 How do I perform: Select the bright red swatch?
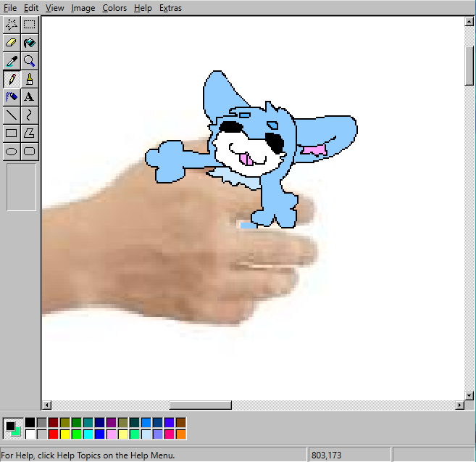pyautogui.click(x=54, y=434)
